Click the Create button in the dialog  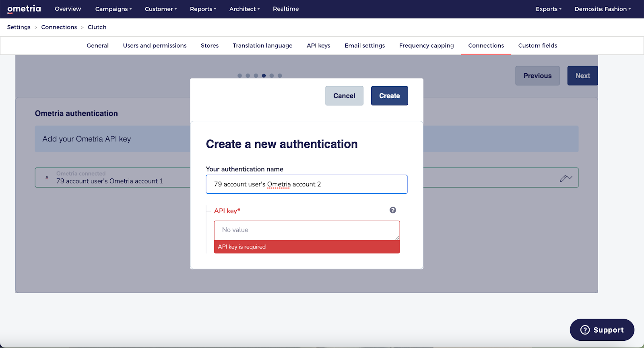pos(389,96)
